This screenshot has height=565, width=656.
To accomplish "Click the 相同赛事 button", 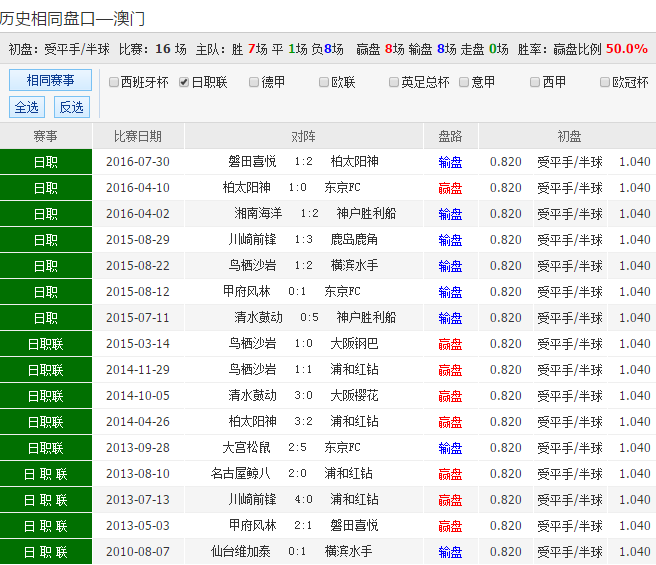I will [50, 80].
